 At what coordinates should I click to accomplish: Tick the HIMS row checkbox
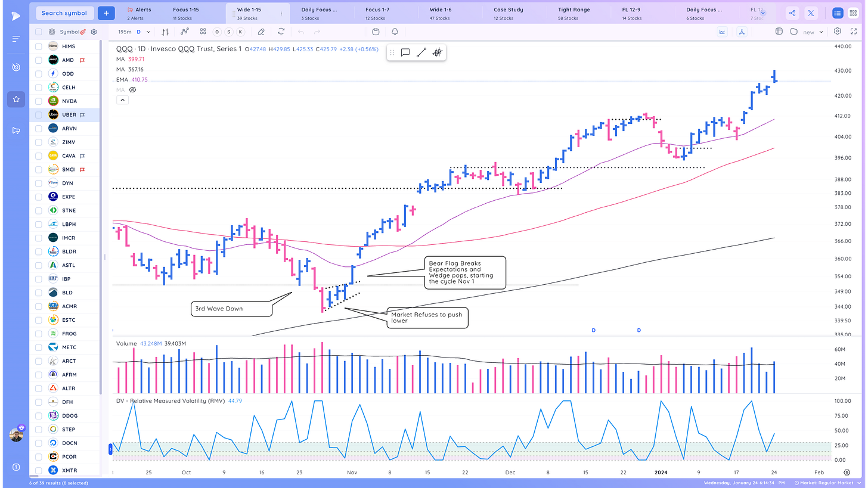point(39,46)
